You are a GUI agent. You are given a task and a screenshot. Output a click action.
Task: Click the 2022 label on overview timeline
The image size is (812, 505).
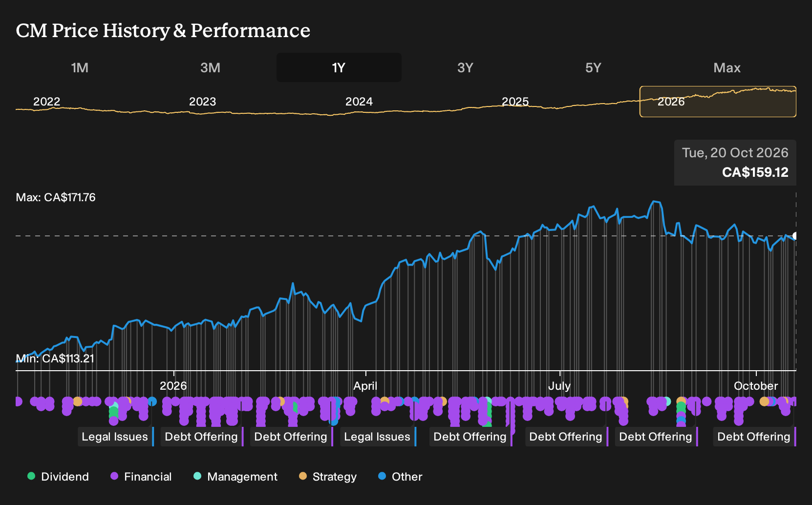pos(46,102)
